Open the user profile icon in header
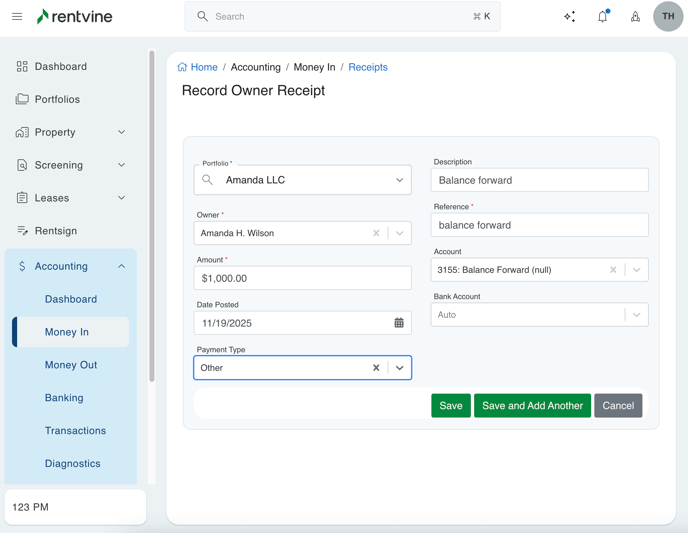The image size is (688, 533). (x=635, y=17)
